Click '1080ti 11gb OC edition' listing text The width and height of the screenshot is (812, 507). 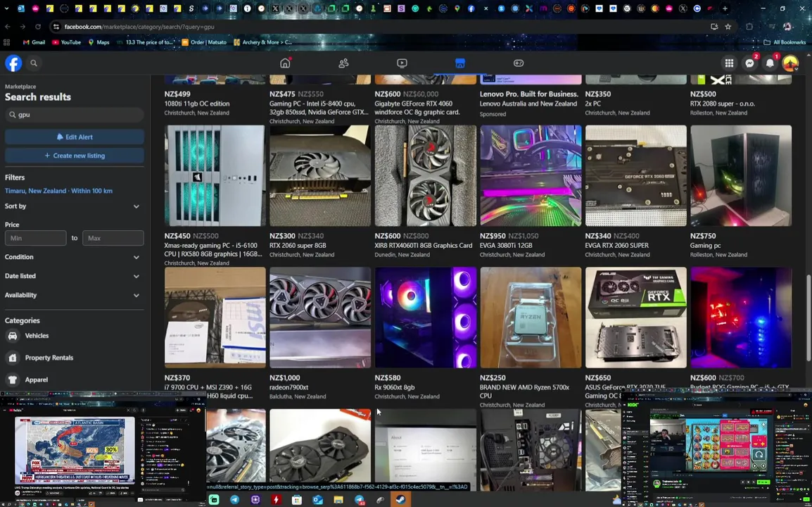[197, 104]
